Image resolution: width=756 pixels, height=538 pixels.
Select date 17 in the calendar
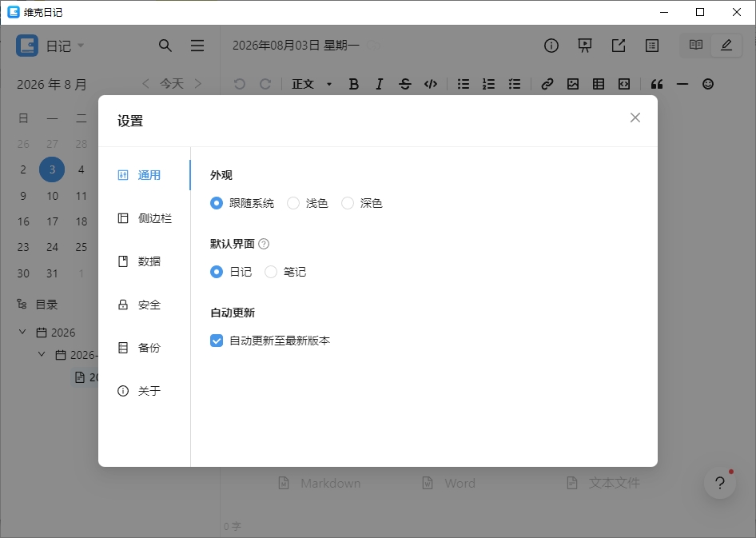[52, 221]
